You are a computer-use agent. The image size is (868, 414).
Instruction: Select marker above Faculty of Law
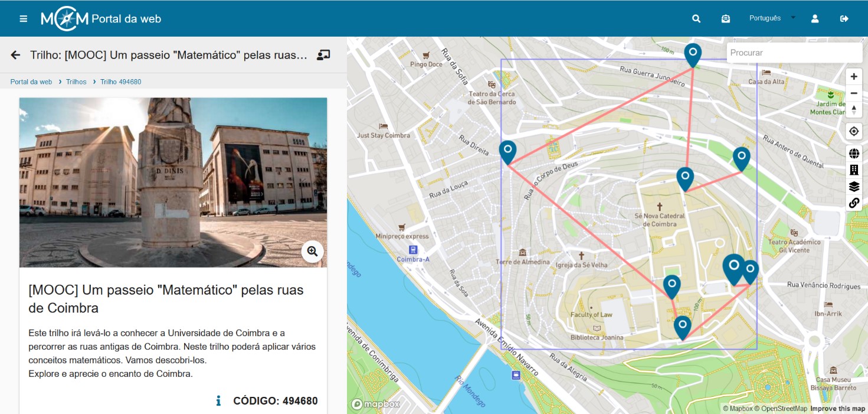pos(672,286)
